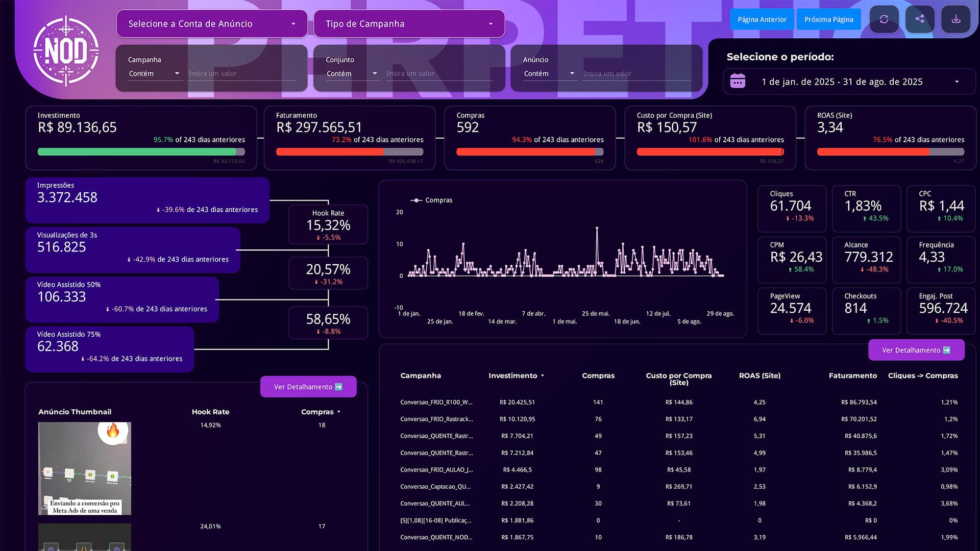This screenshot has height=551, width=980.
Task: Click Ver Detalhamento above campaign table
Action: click(x=916, y=350)
